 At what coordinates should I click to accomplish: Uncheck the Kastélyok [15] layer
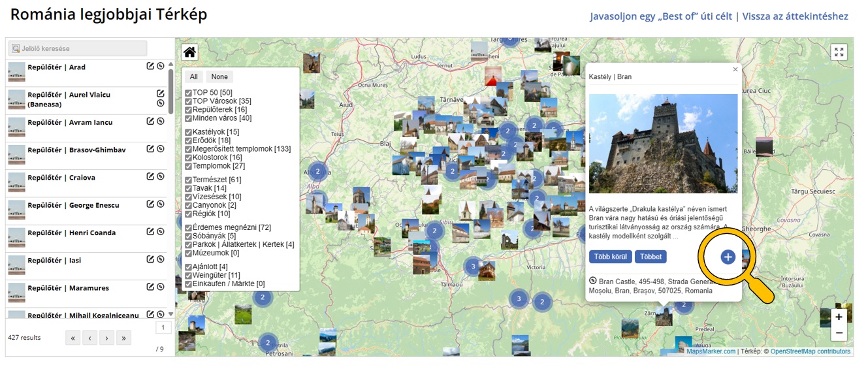coord(188,133)
